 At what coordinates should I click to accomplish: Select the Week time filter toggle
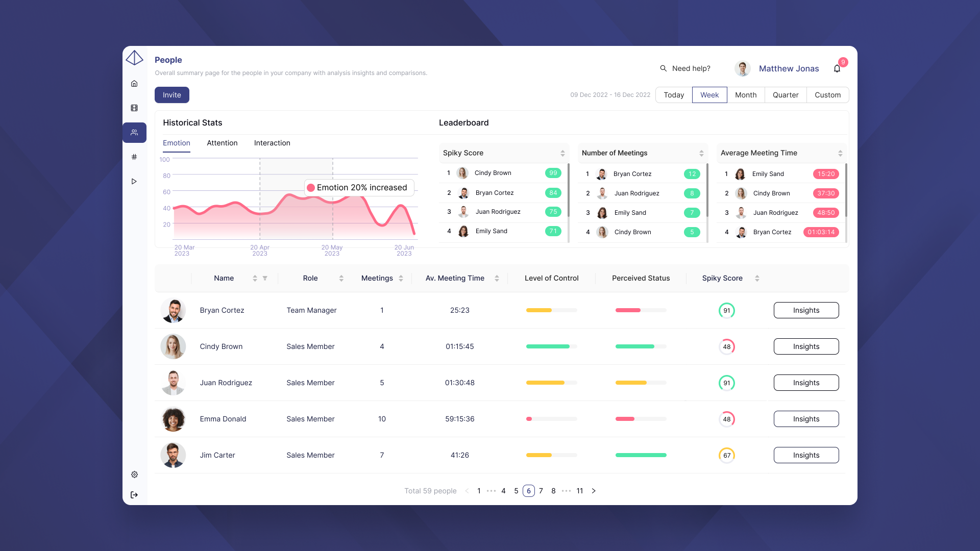pos(709,95)
